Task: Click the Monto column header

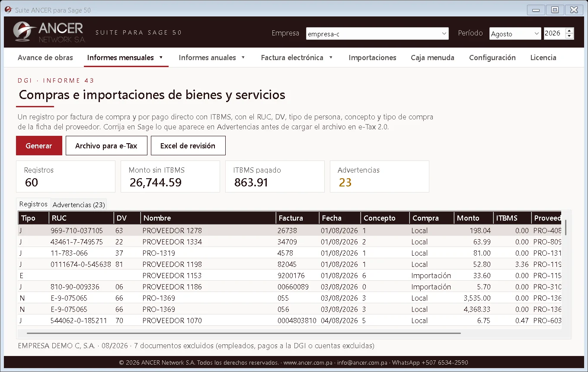Action: (x=473, y=218)
